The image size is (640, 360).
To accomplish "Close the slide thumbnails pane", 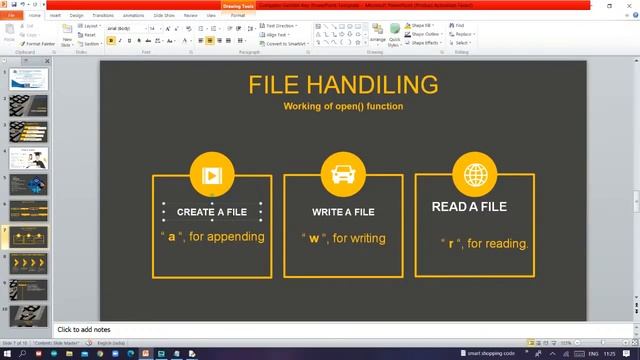I will [x=47, y=61].
